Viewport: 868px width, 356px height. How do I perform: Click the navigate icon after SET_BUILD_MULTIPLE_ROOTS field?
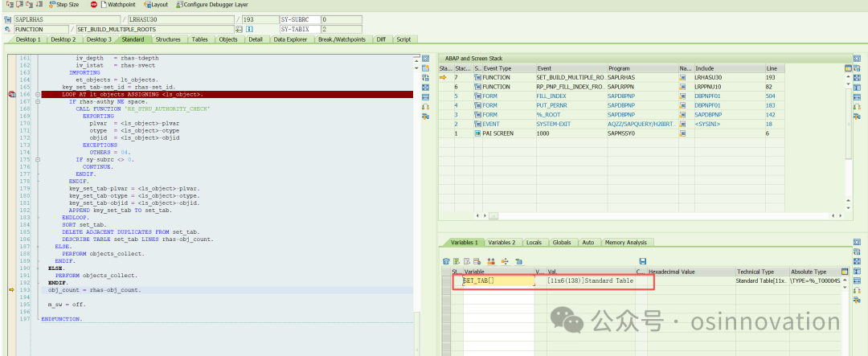240,30
